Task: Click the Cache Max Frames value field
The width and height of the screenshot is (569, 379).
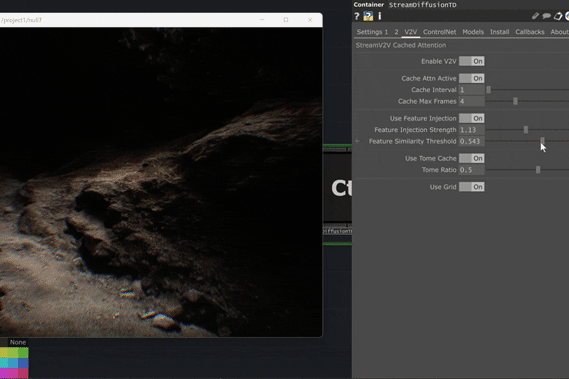Action: point(471,101)
